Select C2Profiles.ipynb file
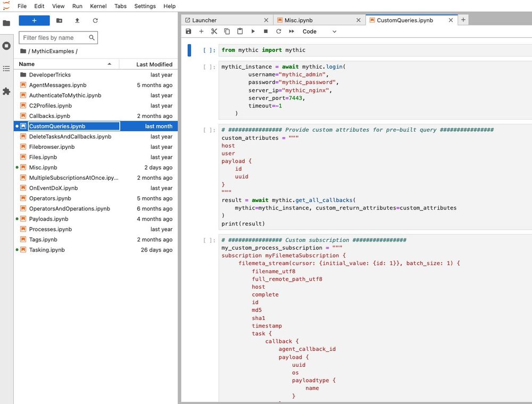The width and height of the screenshot is (532, 404). tap(96, 106)
